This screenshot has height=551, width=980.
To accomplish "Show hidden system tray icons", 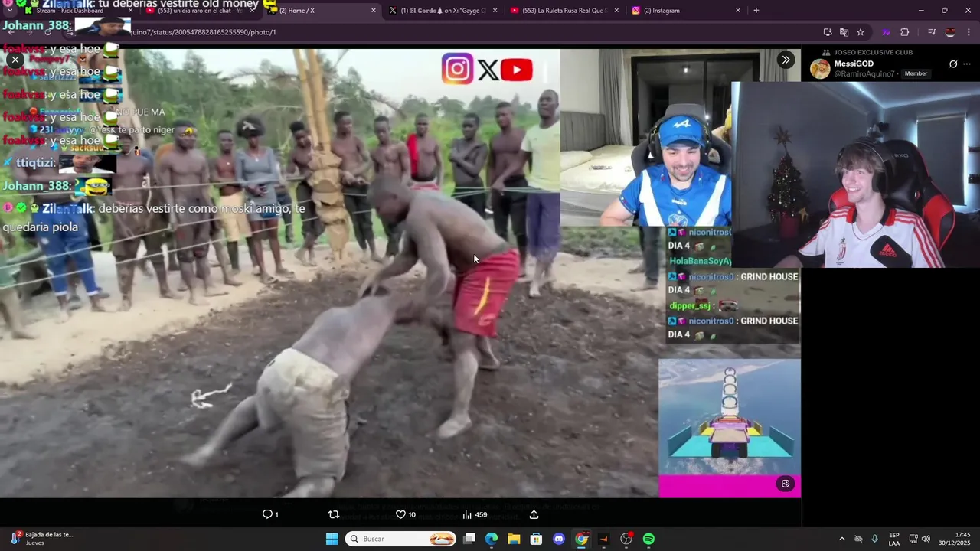I will point(842,539).
